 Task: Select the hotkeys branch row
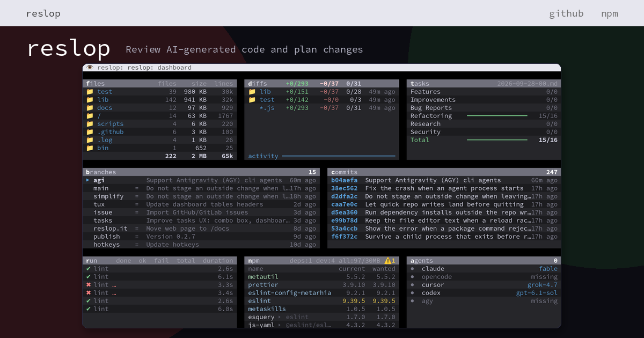click(x=201, y=245)
